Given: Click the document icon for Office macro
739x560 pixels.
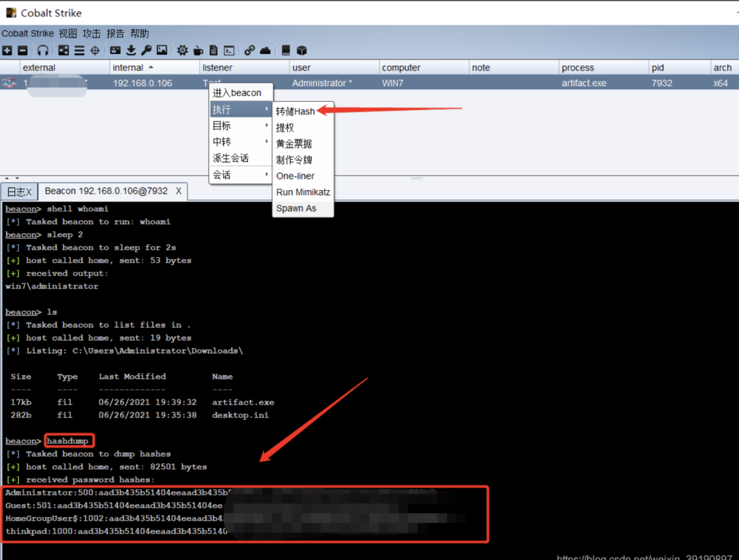Looking at the screenshot, I should pos(213,51).
